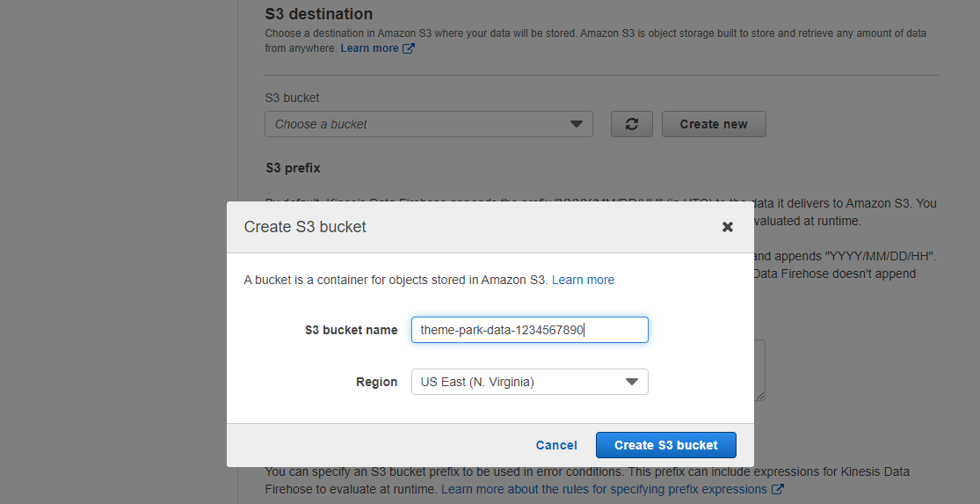Image resolution: width=980 pixels, height=504 pixels.
Task: Open rules for specifying prefix expressions link
Action: (x=605, y=489)
